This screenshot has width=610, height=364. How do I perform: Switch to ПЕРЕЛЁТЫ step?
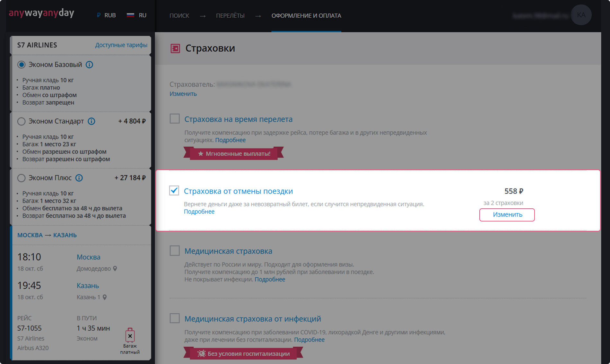click(230, 15)
